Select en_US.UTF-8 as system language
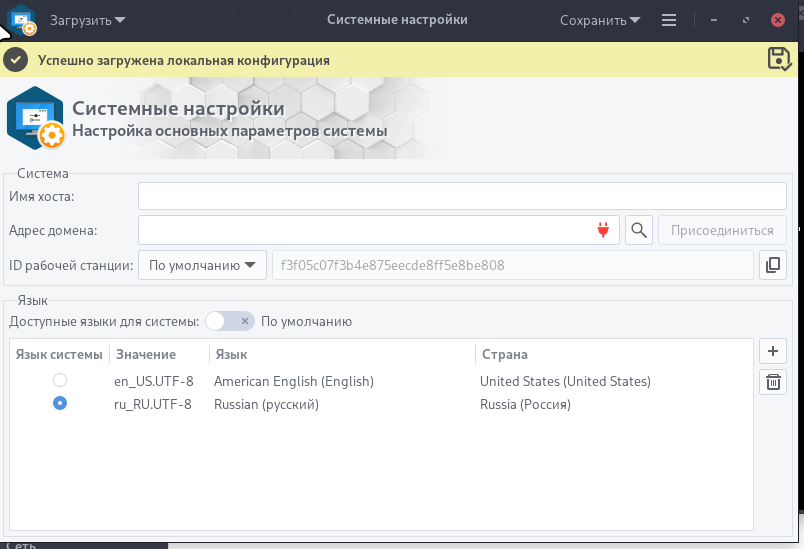 (x=60, y=381)
